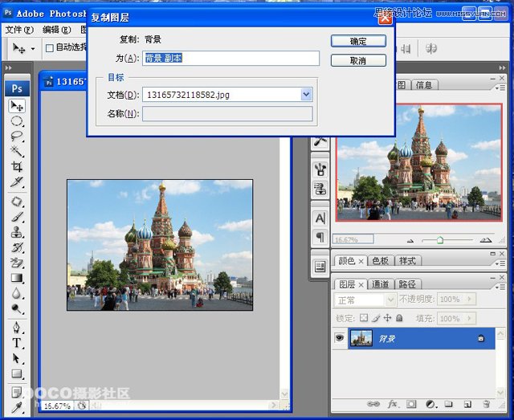Open the layer style fx menu
The image size is (514, 420).
pos(394,404)
